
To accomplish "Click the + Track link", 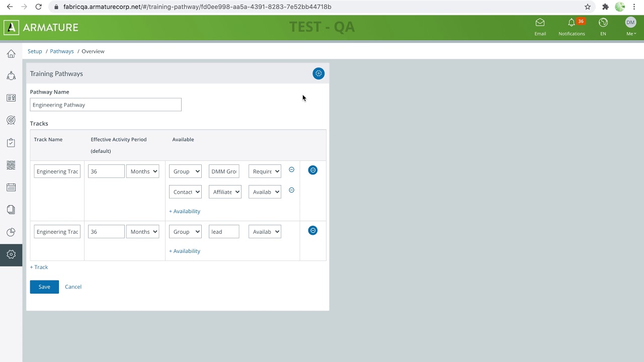I will coord(39,267).
